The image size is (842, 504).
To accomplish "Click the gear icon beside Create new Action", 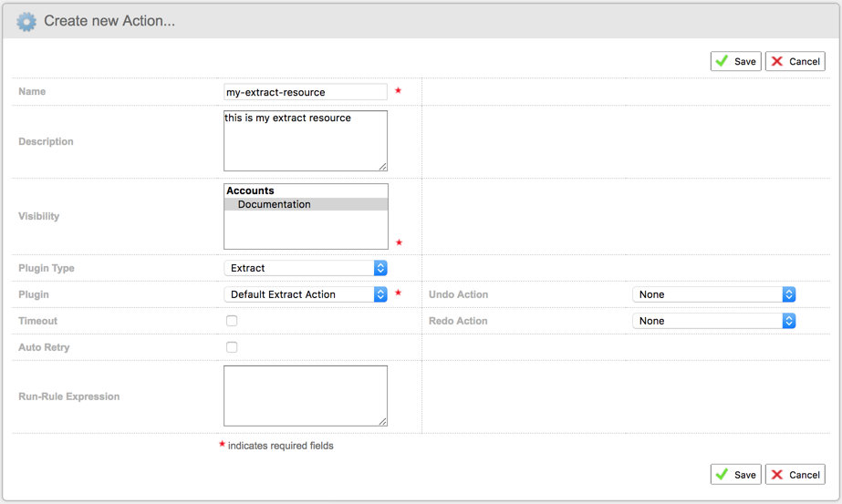I will point(26,22).
